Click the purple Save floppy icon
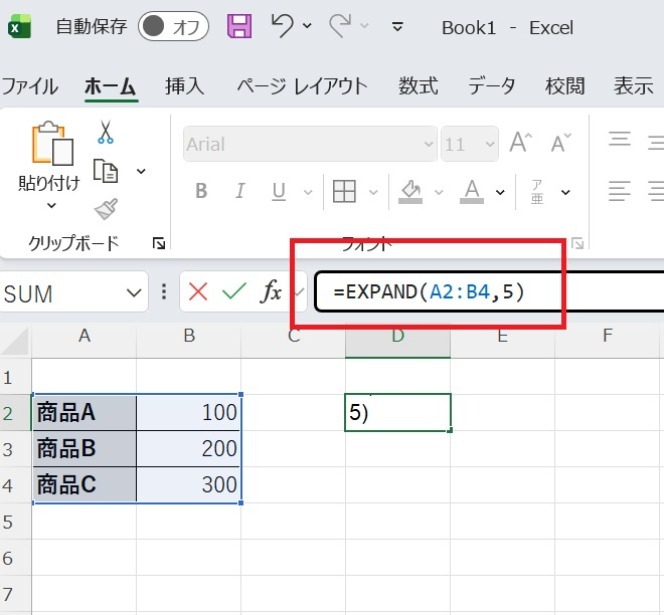This screenshot has height=615, width=664. (x=240, y=26)
